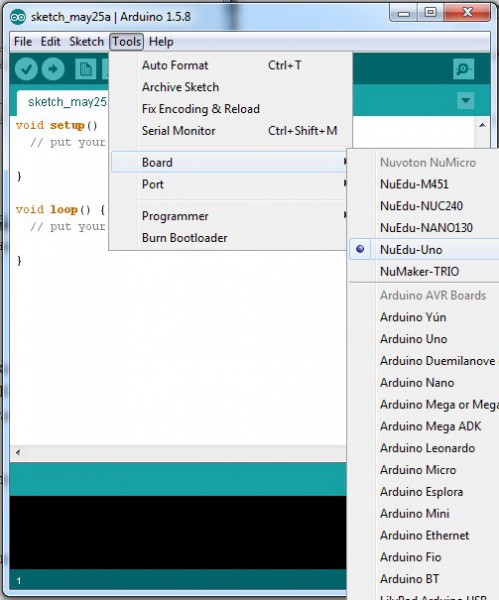The height and width of the screenshot is (600, 499).
Task: Choose Archive Sketch
Action: coord(229,87)
